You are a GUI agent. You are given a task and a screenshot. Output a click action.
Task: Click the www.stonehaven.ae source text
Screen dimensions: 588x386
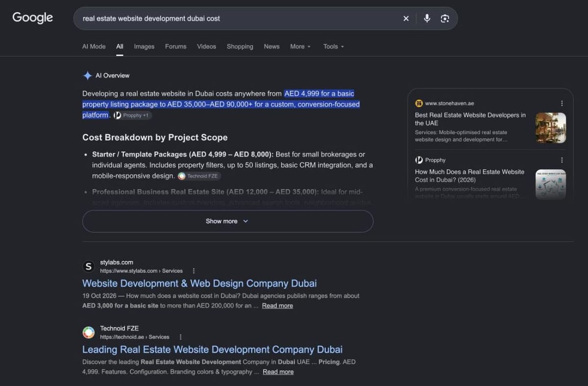point(449,103)
